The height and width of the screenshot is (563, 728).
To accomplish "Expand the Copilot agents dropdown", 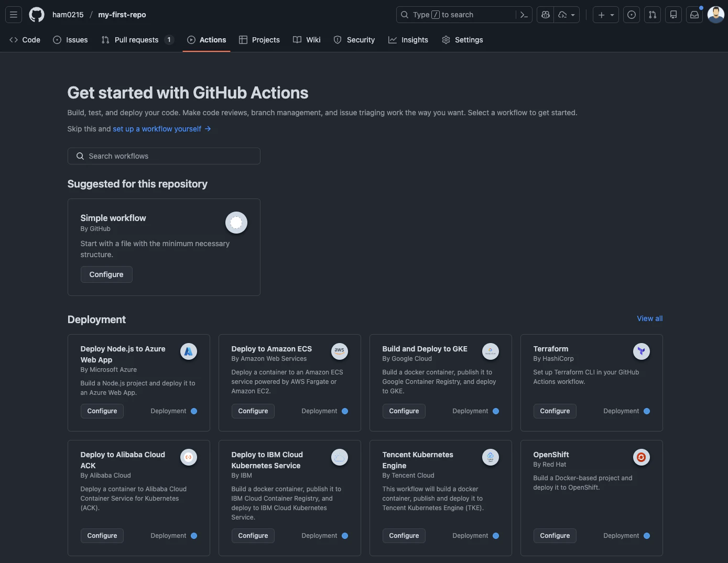I will coord(567,15).
